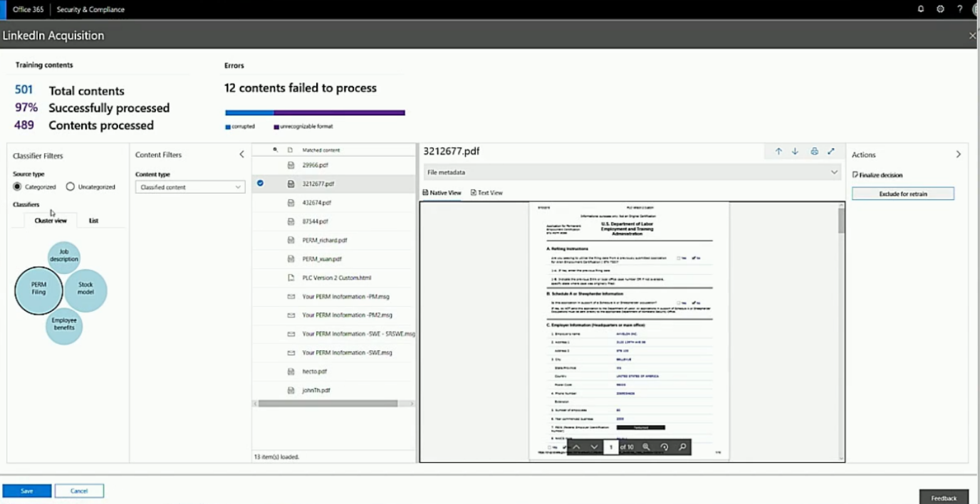Switch to the List tab
Image resolution: width=980 pixels, height=504 pixels.
[93, 221]
